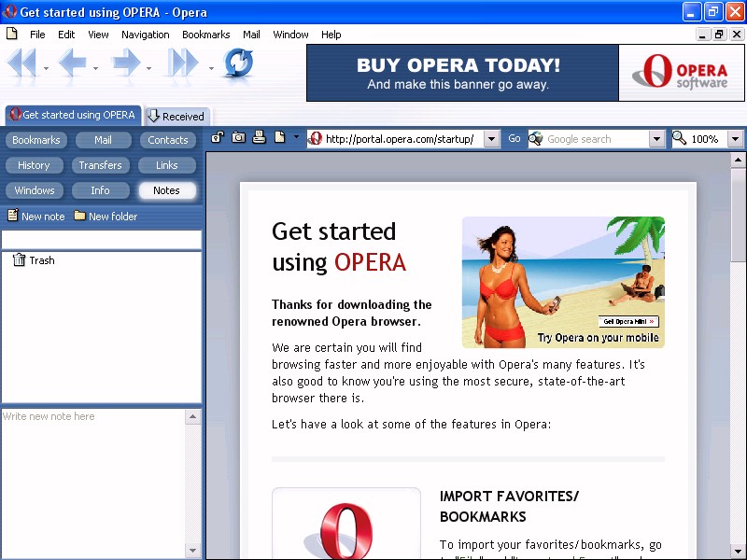Show the History panel
This screenshot has width=747, height=560.
pyautogui.click(x=34, y=165)
